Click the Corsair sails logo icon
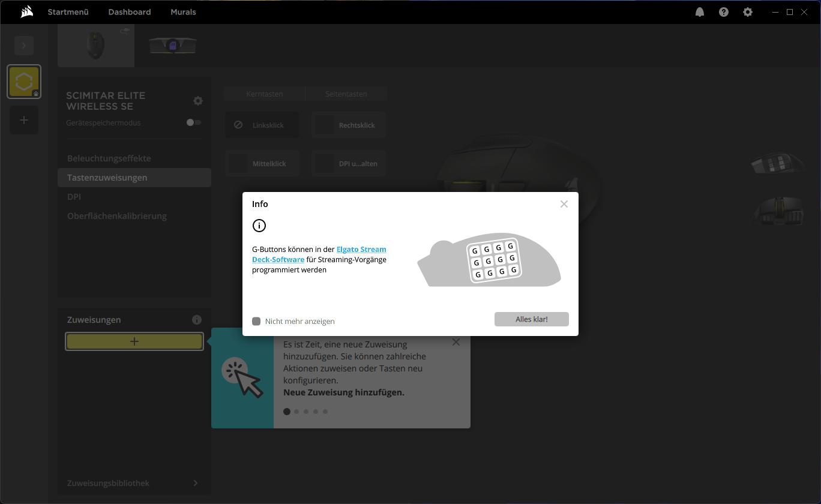Screen dimensions: 821x504 coord(26,12)
